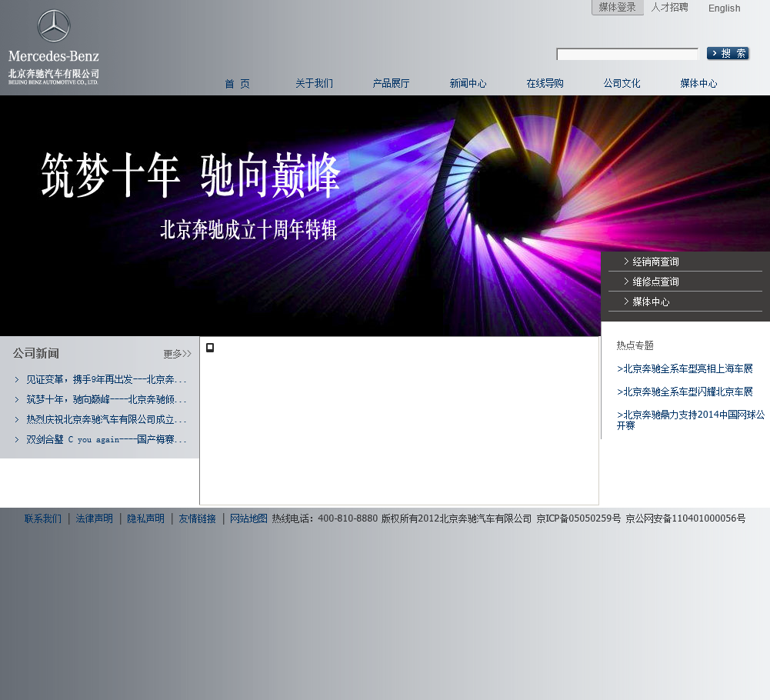Open 在线导购 menu item

(545, 84)
